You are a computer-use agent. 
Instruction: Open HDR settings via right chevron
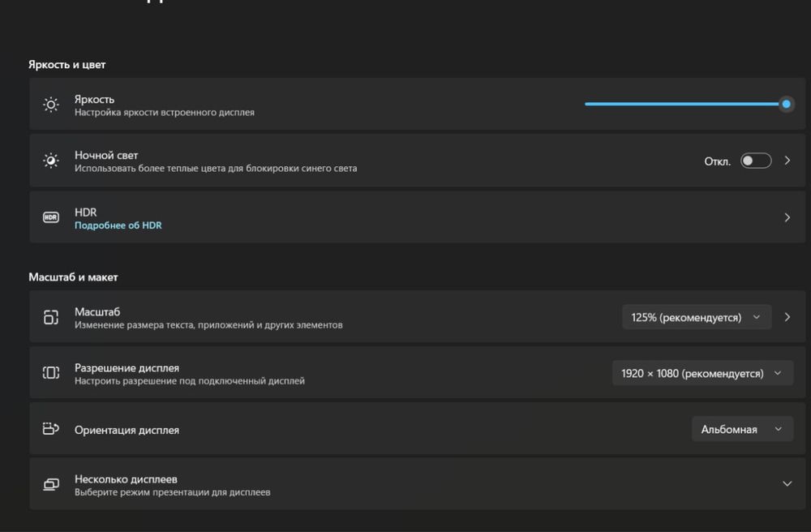[787, 217]
